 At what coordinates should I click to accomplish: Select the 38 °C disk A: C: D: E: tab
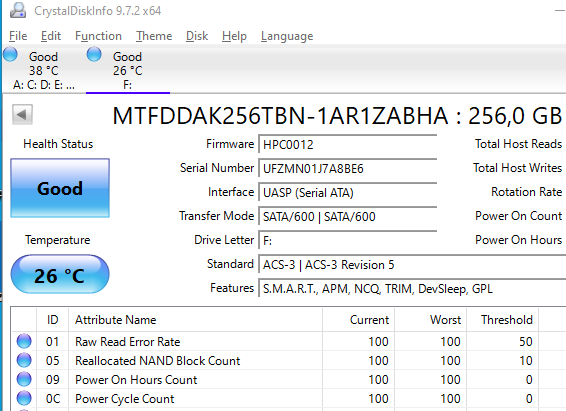(43, 70)
